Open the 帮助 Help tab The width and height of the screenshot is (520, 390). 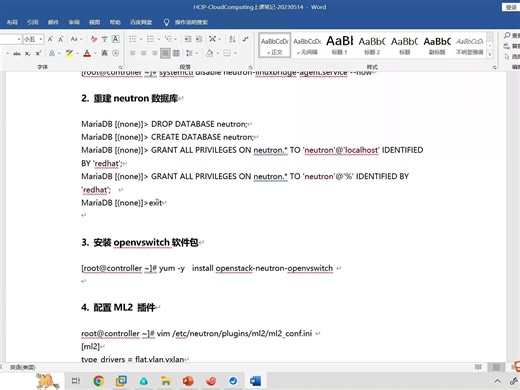point(115,22)
